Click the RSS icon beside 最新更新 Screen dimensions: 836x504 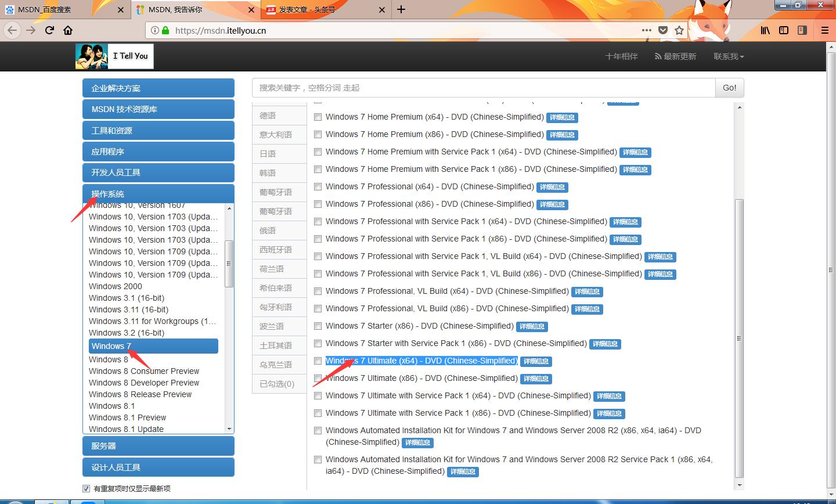point(657,56)
